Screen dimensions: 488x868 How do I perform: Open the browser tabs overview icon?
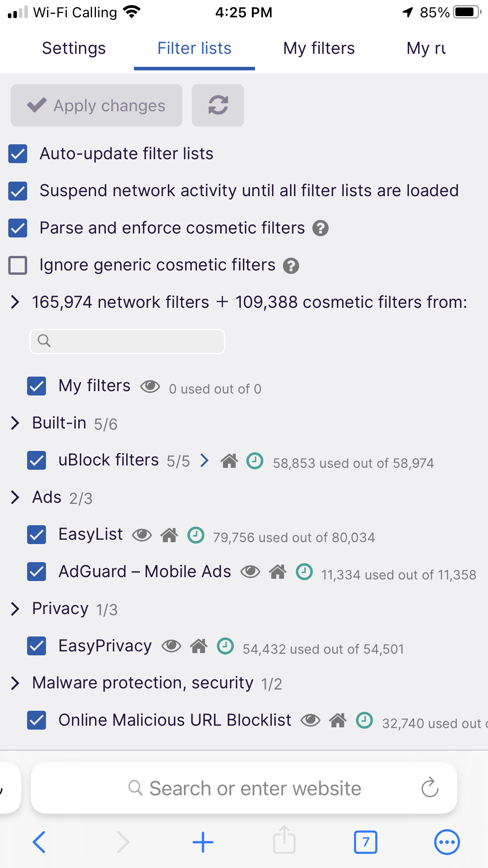[365, 842]
